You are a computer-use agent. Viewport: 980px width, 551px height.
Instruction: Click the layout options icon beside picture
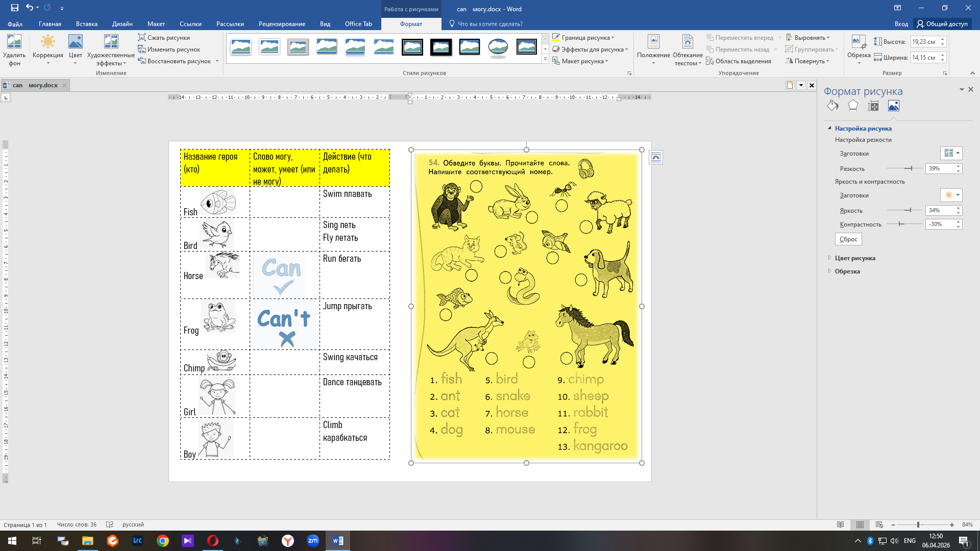coord(656,158)
